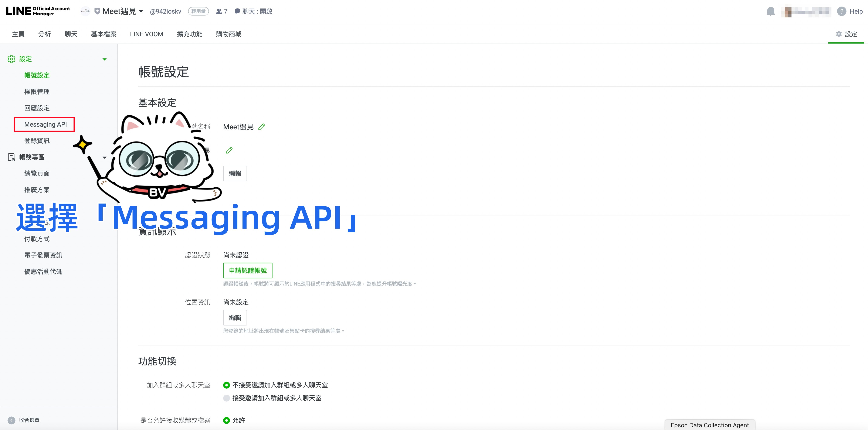Select 允許 for receiving media files
The width and height of the screenshot is (868, 430).
226,420
